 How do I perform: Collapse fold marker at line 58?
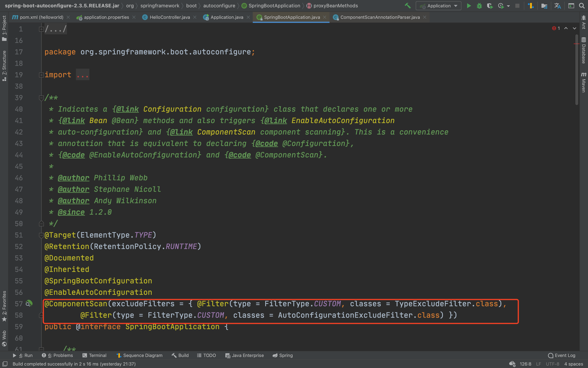pyautogui.click(x=41, y=315)
